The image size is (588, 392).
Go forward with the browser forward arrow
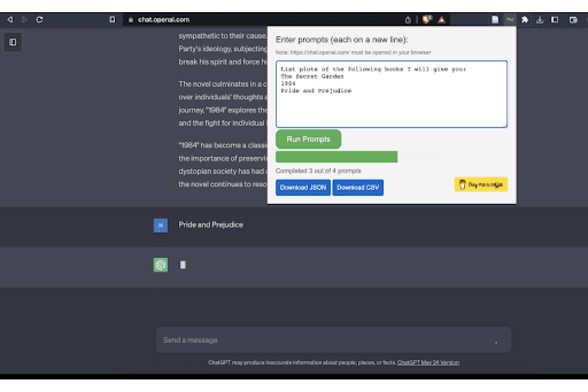(x=24, y=19)
